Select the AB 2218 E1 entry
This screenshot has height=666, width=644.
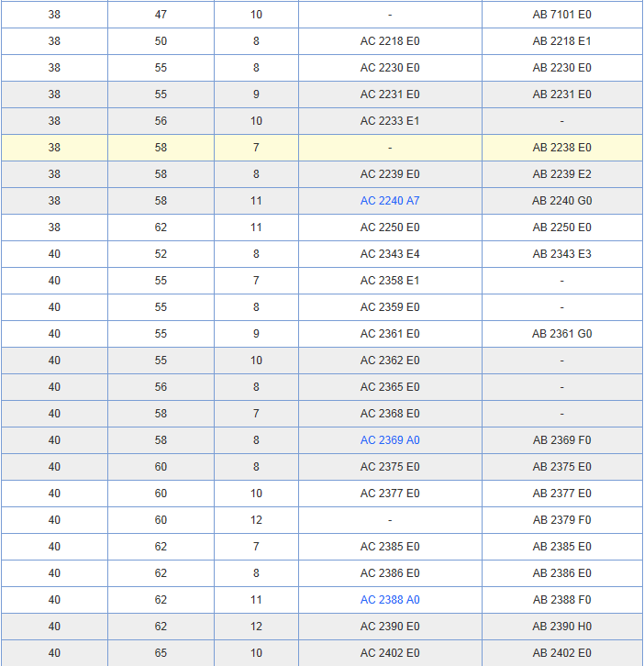point(561,41)
